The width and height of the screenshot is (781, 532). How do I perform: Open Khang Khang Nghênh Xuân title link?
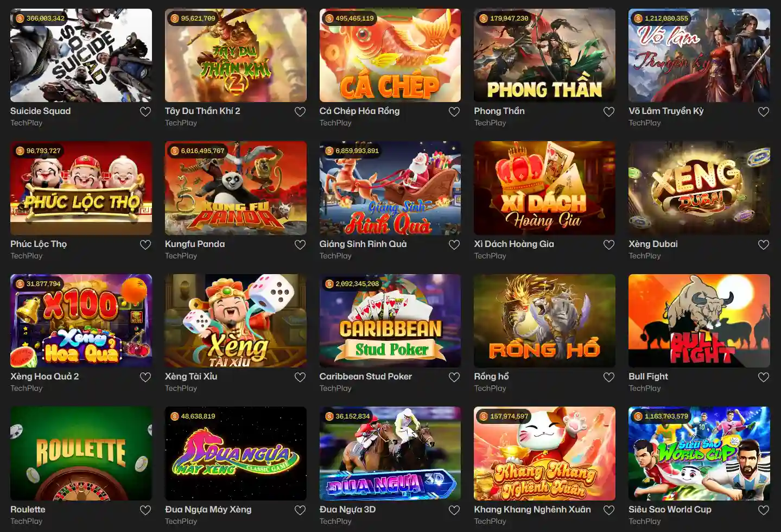click(x=532, y=510)
